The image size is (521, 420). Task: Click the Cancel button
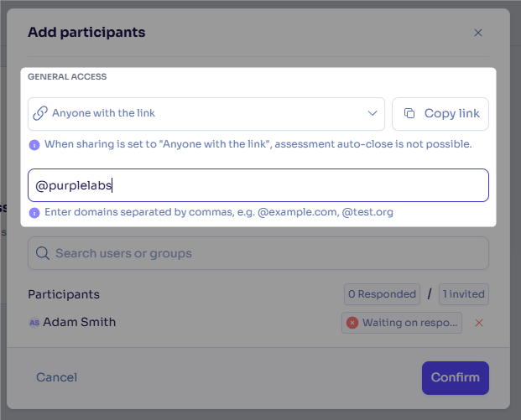(56, 377)
